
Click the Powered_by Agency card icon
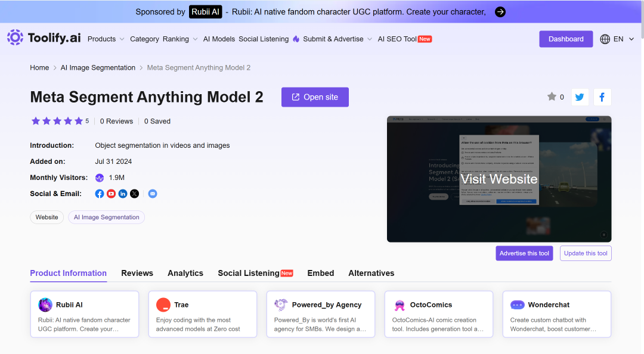pos(281,305)
